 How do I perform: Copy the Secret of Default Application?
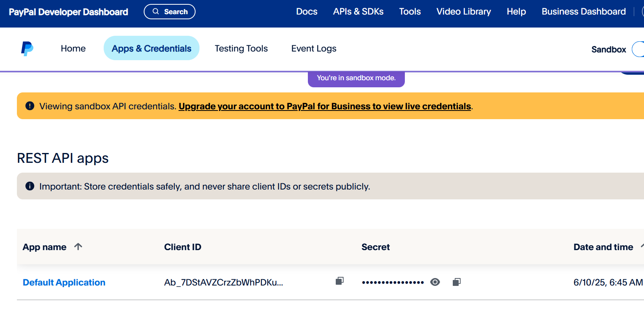pos(456,282)
